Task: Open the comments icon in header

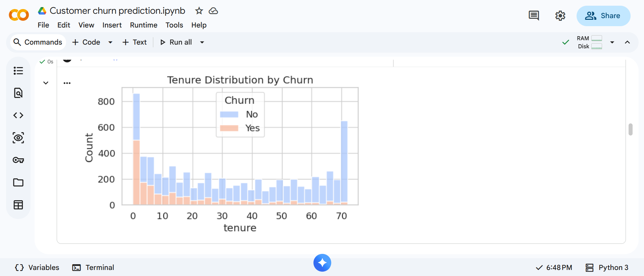Action: pos(534,16)
